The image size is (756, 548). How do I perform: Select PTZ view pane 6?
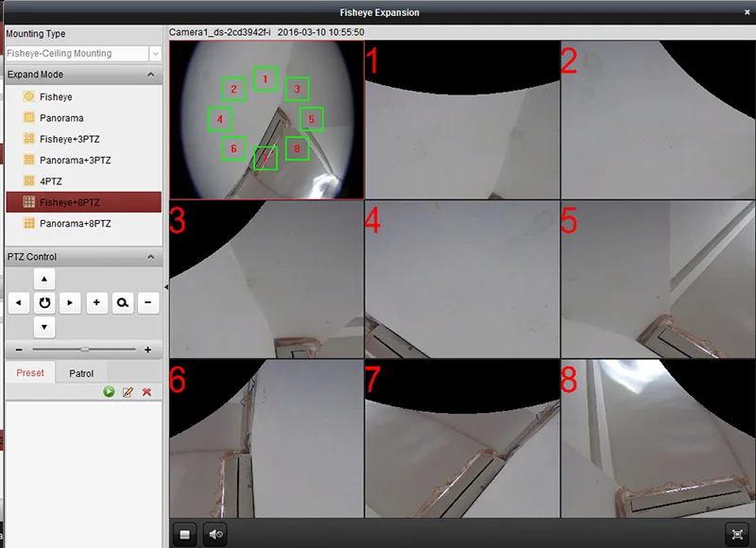point(266,438)
